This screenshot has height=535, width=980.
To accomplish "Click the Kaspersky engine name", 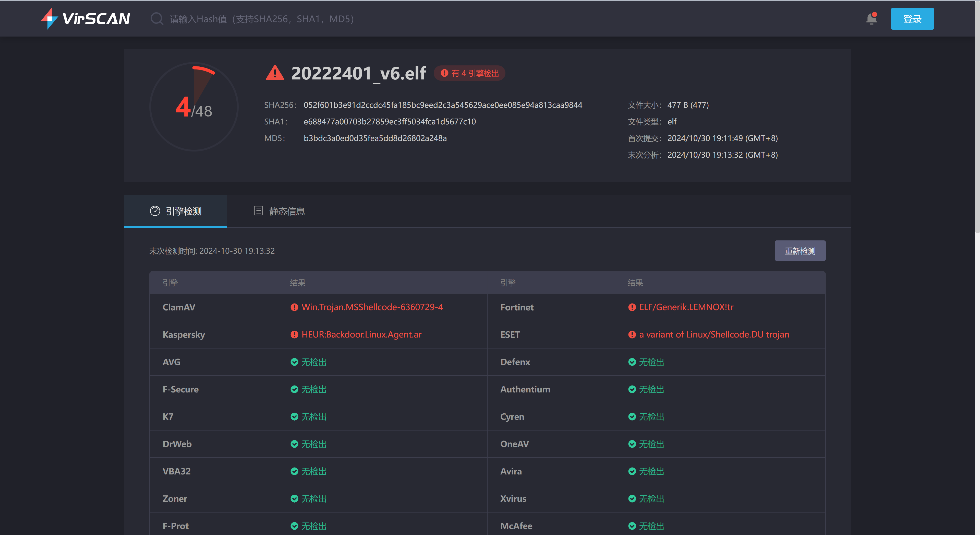I will point(184,335).
